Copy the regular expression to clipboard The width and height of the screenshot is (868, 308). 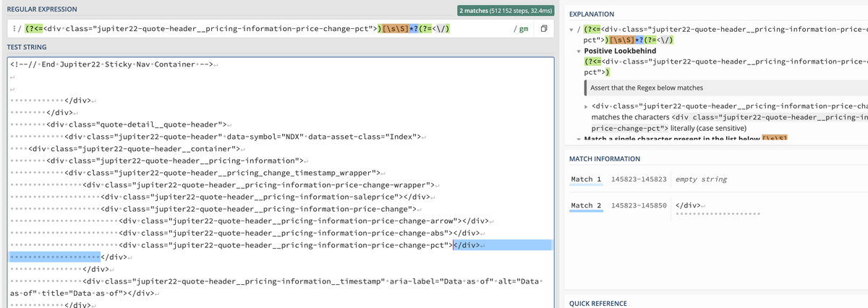point(543,30)
